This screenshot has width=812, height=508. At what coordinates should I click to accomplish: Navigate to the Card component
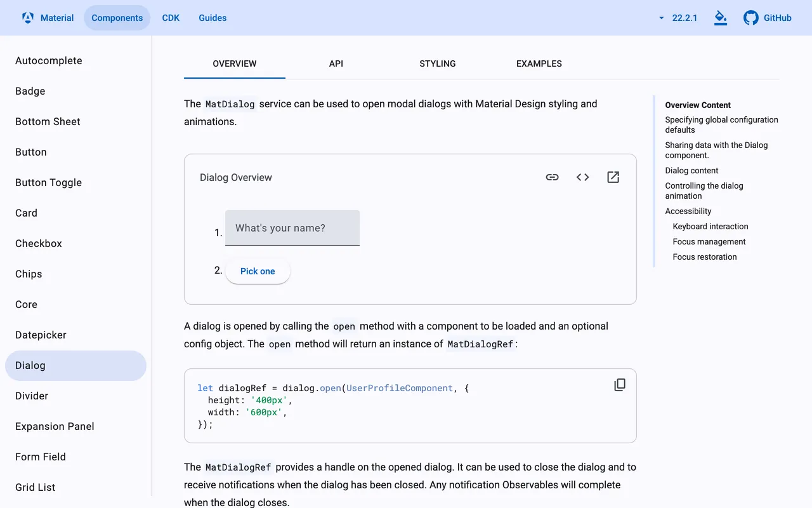coord(75,213)
